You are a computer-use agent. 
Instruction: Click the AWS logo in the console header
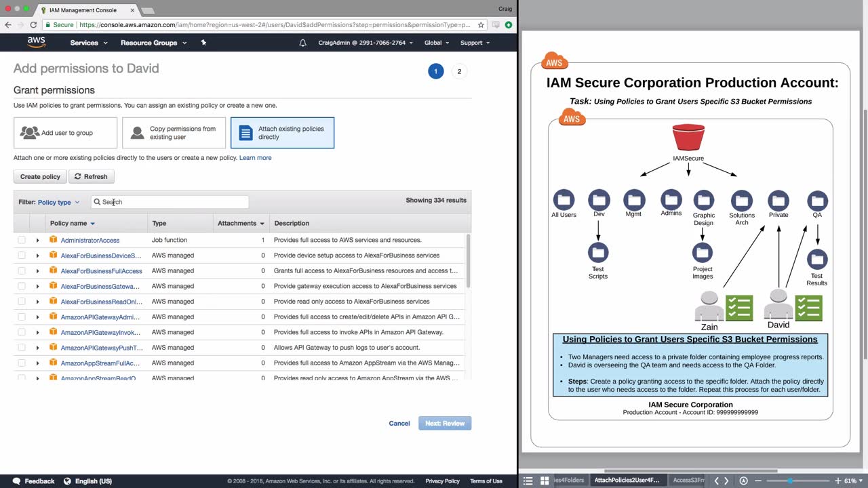(36, 42)
